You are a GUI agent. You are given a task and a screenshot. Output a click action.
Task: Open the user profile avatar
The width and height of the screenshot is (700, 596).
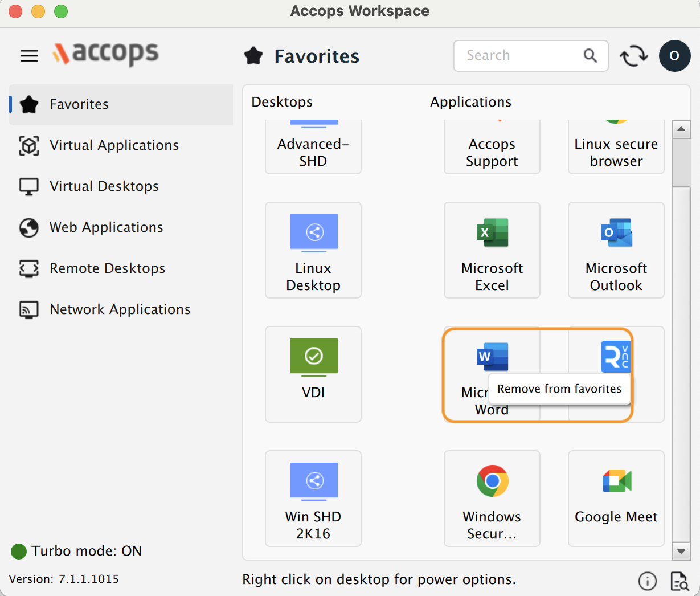click(x=674, y=56)
